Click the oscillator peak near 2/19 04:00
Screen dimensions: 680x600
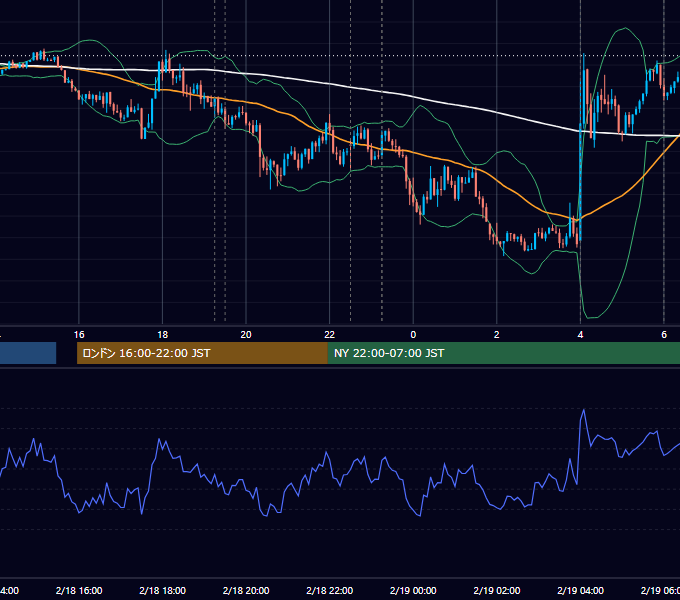(584, 410)
